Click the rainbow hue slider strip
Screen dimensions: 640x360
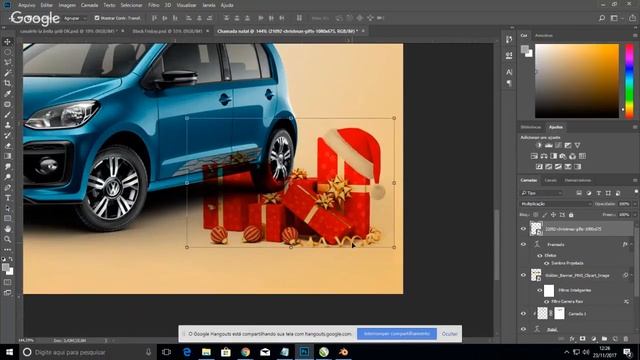(x=630, y=81)
